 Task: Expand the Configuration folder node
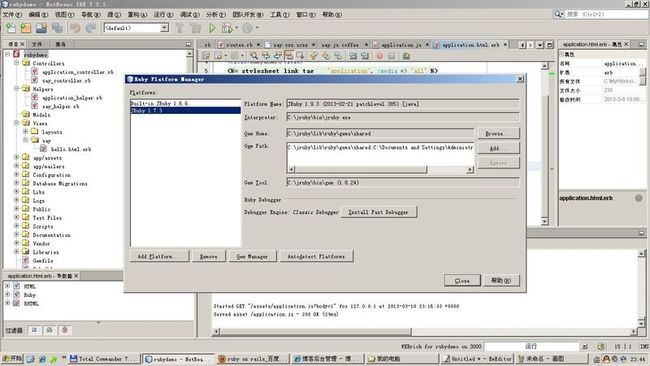pos(17,175)
